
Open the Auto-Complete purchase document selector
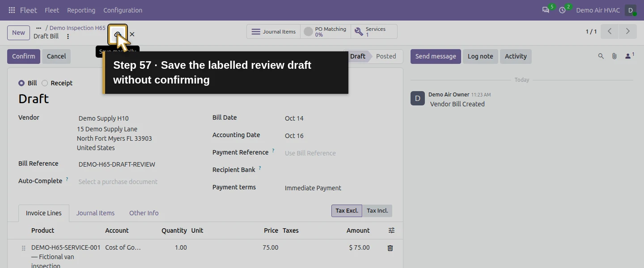click(138, 182)
